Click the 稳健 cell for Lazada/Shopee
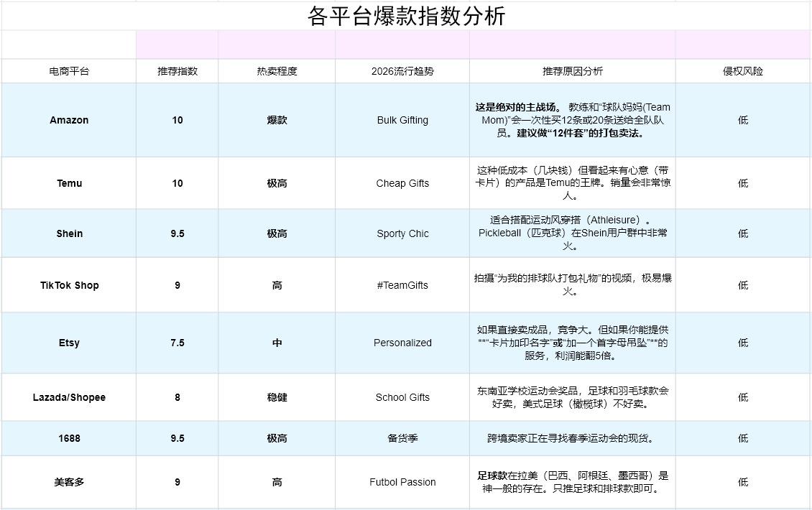The height and width of the screenshot is (510, 812). coord(277,397)
